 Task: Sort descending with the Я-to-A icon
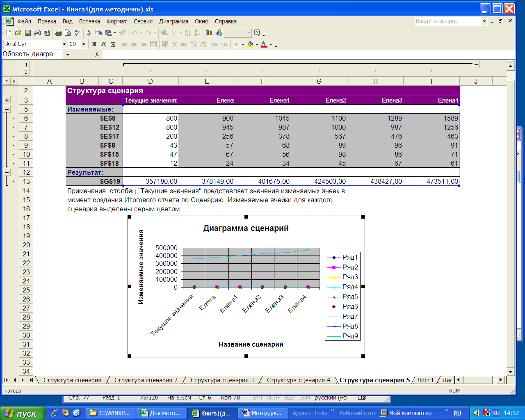[197, 33]
